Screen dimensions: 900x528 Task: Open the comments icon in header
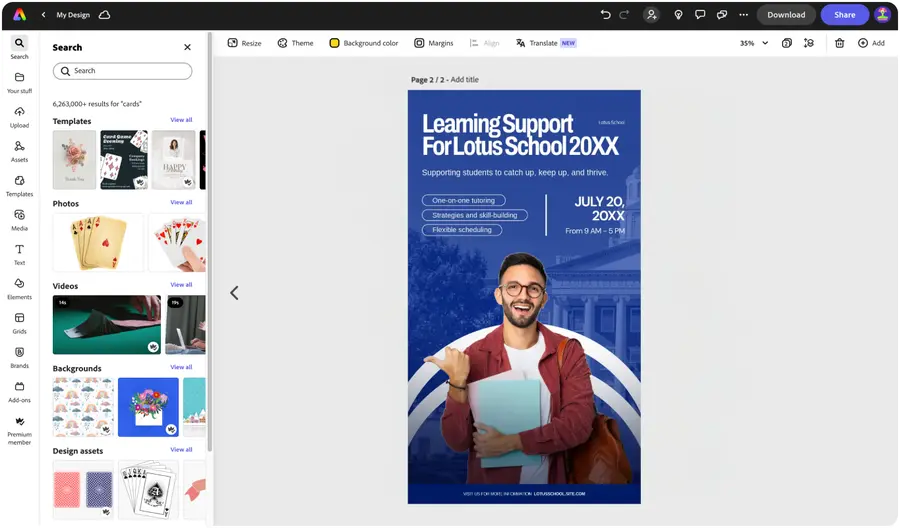[x=700, y=15]
